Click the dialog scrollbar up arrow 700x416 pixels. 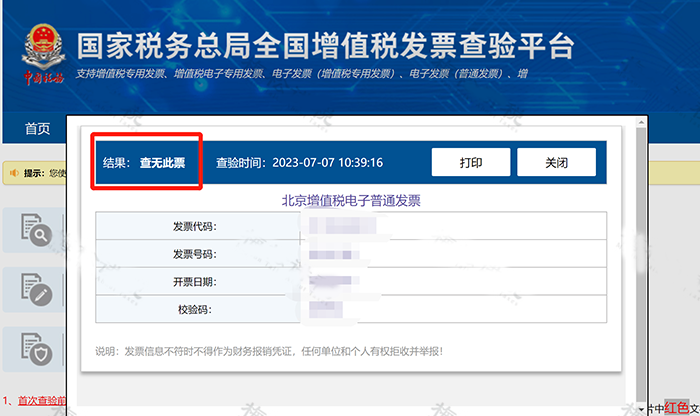641,122
